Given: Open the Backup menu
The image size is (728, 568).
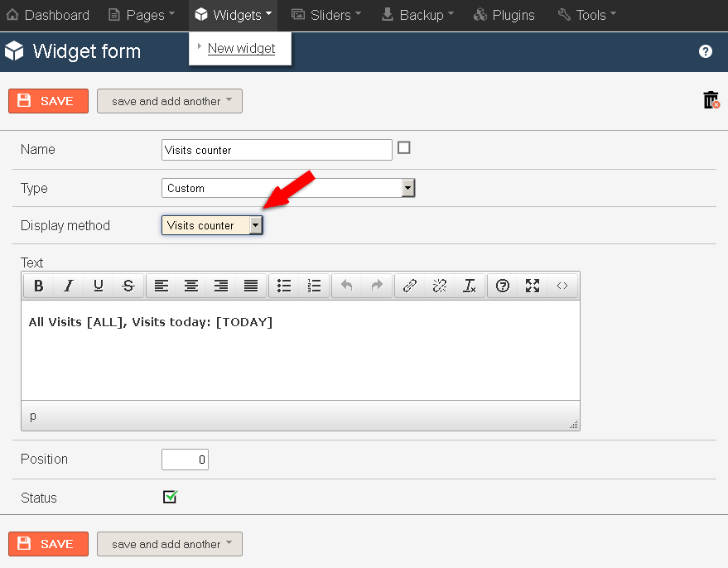Looking at the screenshot, I should click(417, 15).
